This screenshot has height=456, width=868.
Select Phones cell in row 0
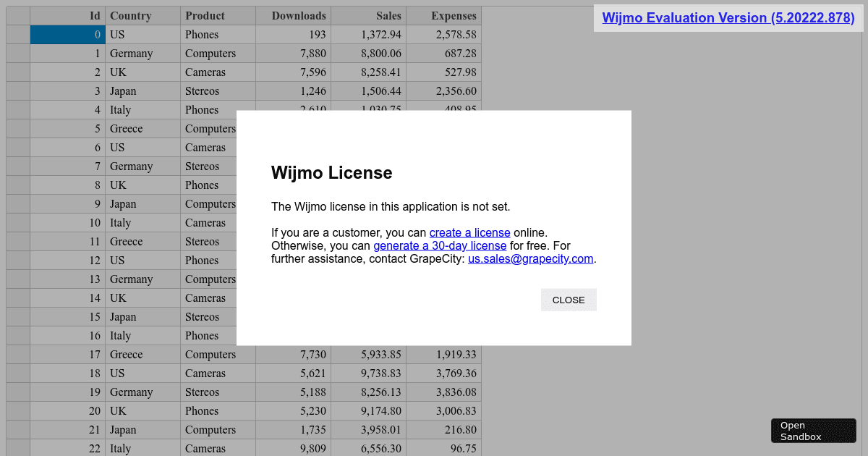[x=218, y=35]
